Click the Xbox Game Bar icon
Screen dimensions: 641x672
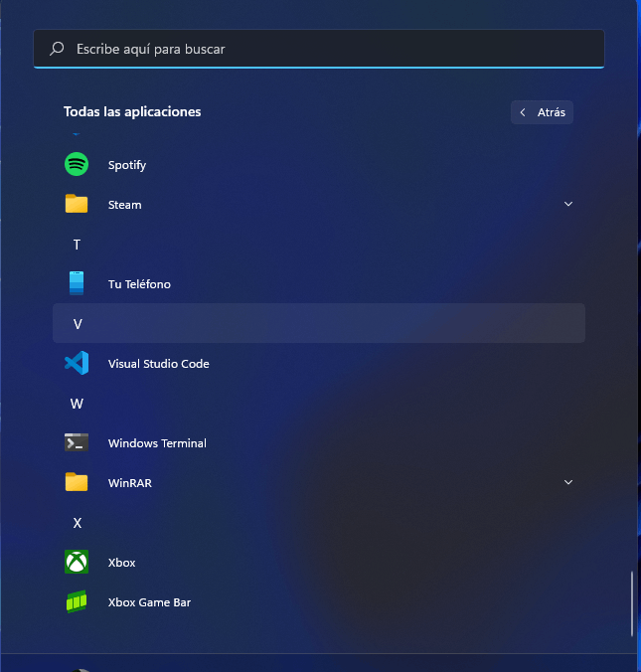pos(77,601)
